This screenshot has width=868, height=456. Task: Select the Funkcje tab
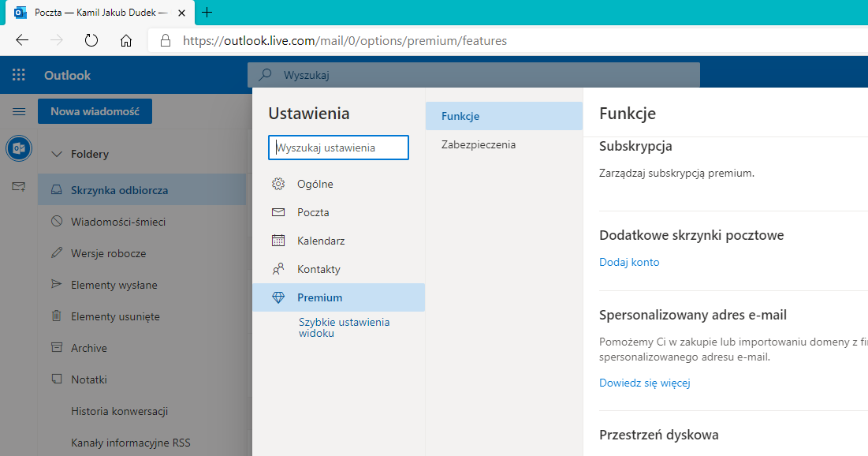point(461,116)
